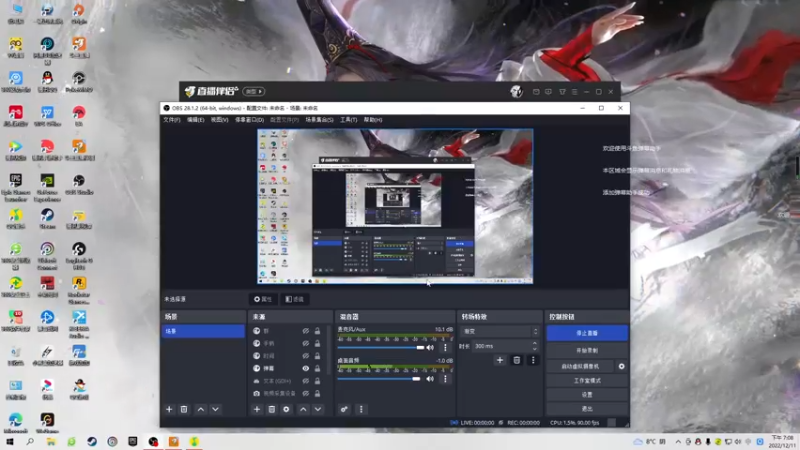
Task: Remove selected source using trash icon
Action: [271, 409]
